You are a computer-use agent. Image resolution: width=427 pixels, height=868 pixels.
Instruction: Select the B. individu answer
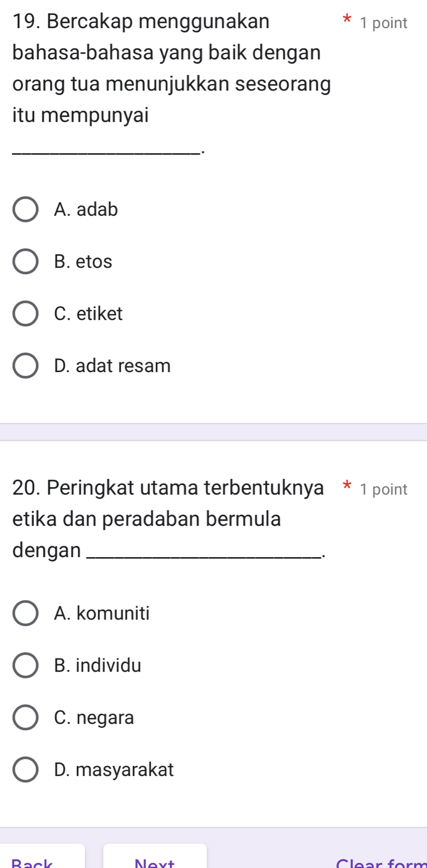tap(25, 665)
